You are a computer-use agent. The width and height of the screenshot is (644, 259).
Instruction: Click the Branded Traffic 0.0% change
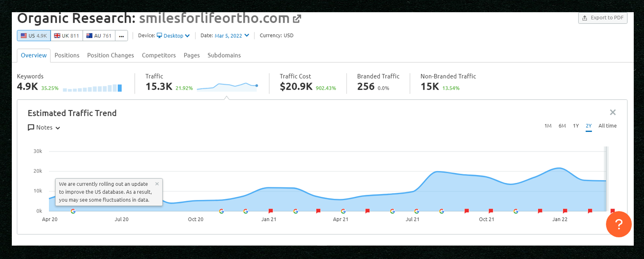click(383, 88)
